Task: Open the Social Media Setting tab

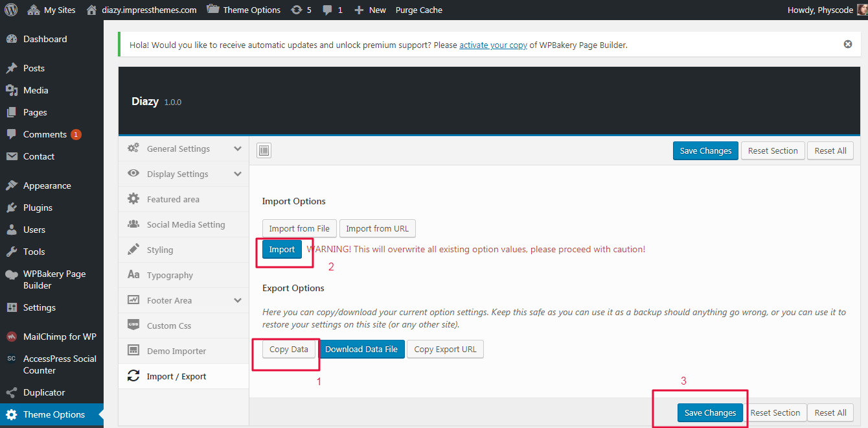Action: (x=184, y=224)
